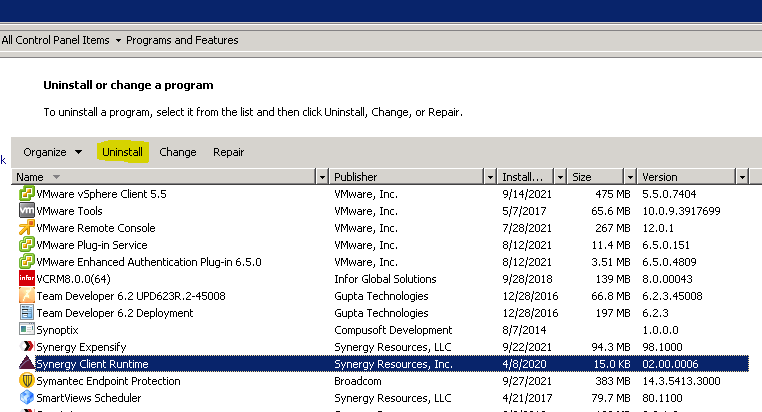
Task: Select the Synergy Client Runtime entry
Action: click(x=383, y=364)
